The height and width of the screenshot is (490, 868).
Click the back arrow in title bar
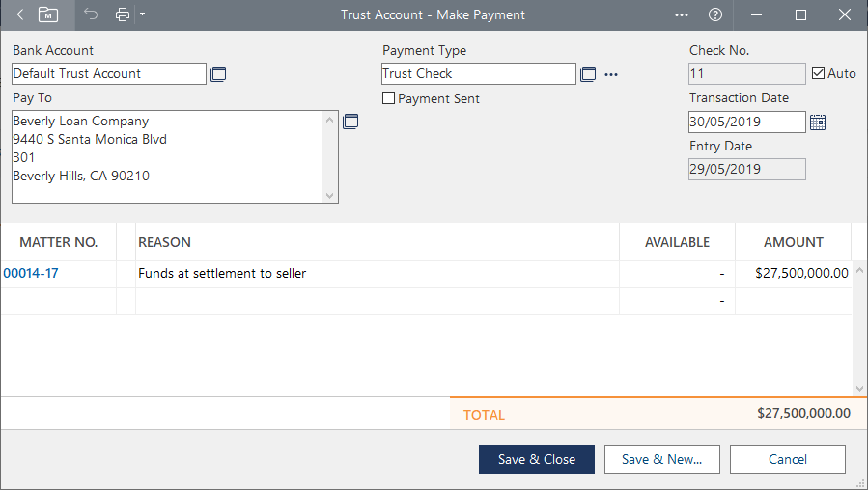tap(20, 14)
